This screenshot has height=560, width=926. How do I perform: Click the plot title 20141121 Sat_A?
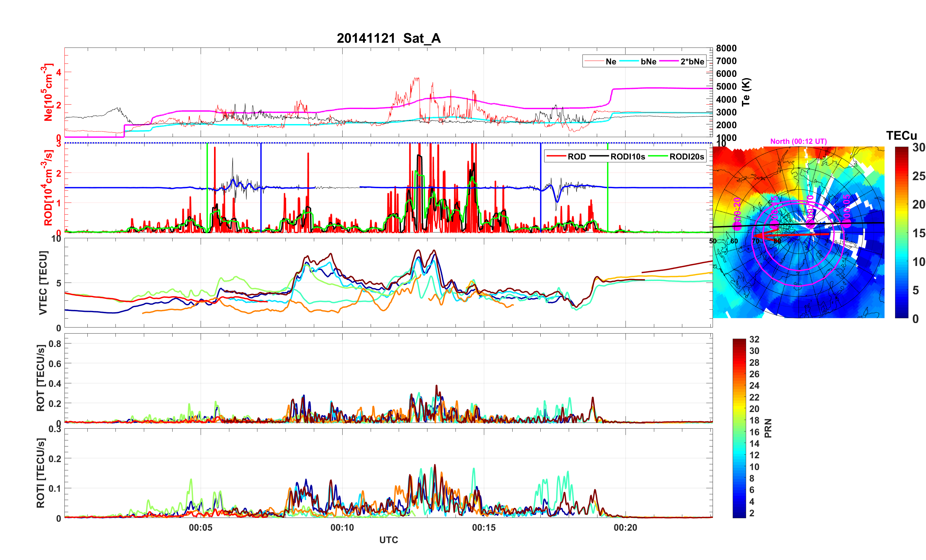pyautogui.click(x=389, y=38)
